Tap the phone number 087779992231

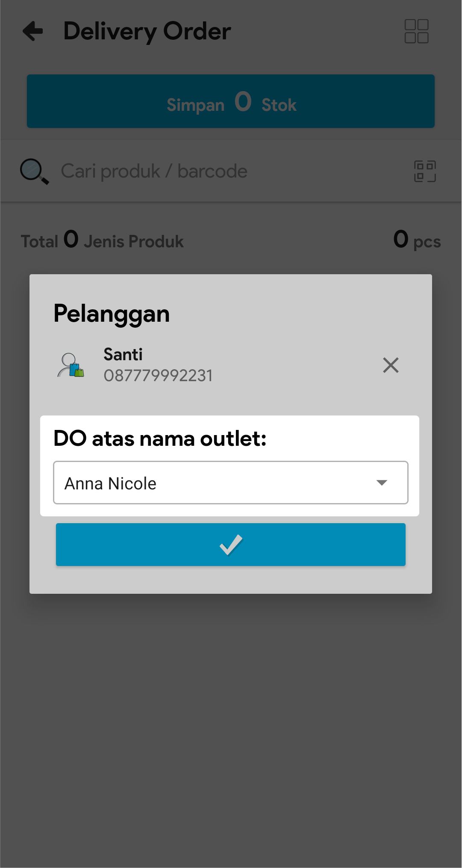pyautogui.click(x=158, y=376)
